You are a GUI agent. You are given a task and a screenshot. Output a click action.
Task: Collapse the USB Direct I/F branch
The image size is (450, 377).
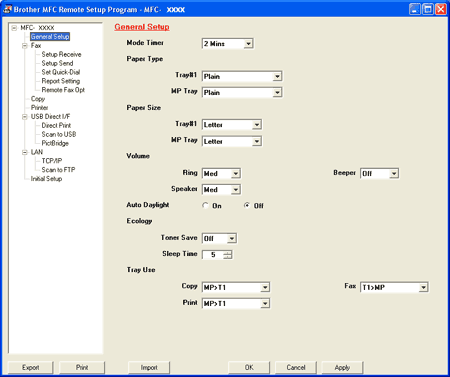coord(25,117)
